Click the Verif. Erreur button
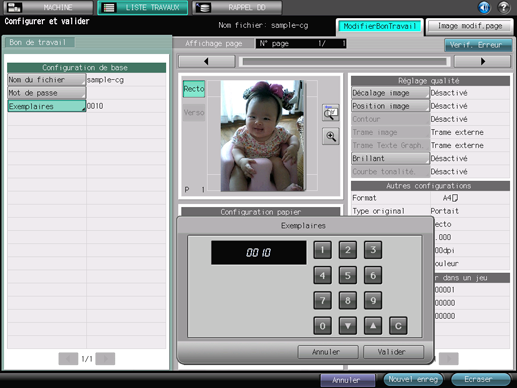The height and width of the screenshot is (388, 517). [x=478, y=45]
